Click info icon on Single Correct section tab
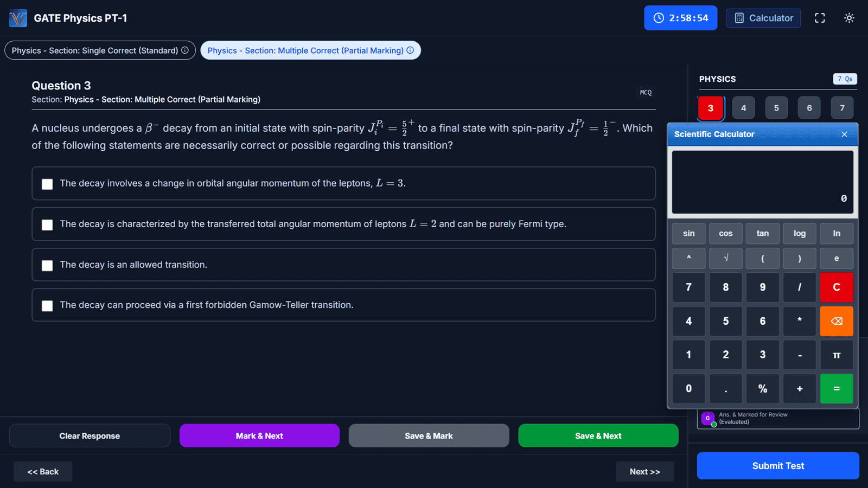The width and height of the screenshot is (868, 488). pyautogui.click(x=185, y=50)
